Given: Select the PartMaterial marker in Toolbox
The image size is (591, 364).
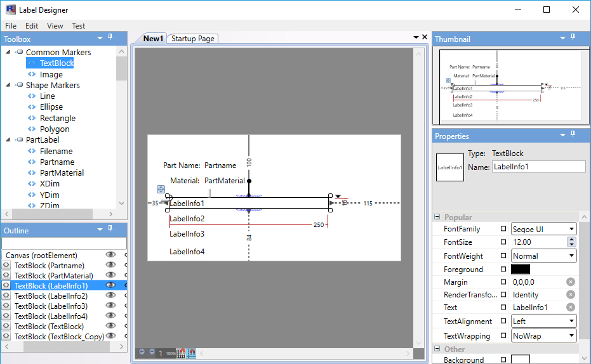Looking at the screenshot, I should (62, 172).
